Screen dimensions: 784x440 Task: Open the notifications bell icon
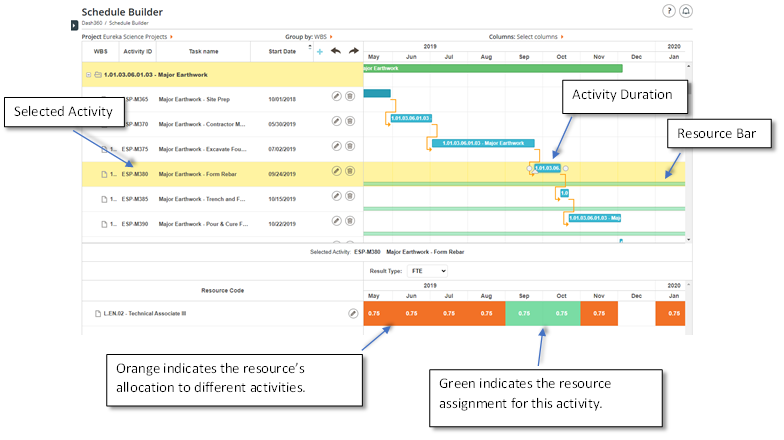tap(686, 11)
